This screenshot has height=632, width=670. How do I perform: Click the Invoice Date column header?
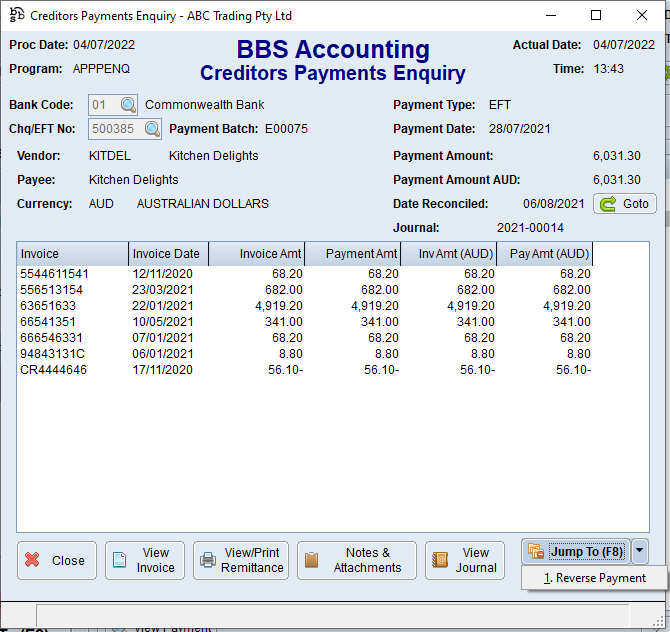pos(168,254)
